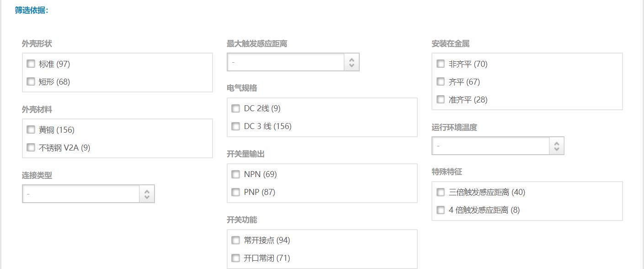Check the 4 倍触发感应距离 (8) box
644x269 pixels.
point(440,210)
